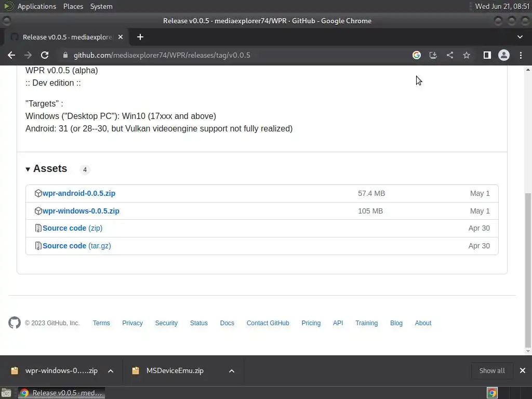
Task: Open the Training footer link
Action: [x=366, y=323]
